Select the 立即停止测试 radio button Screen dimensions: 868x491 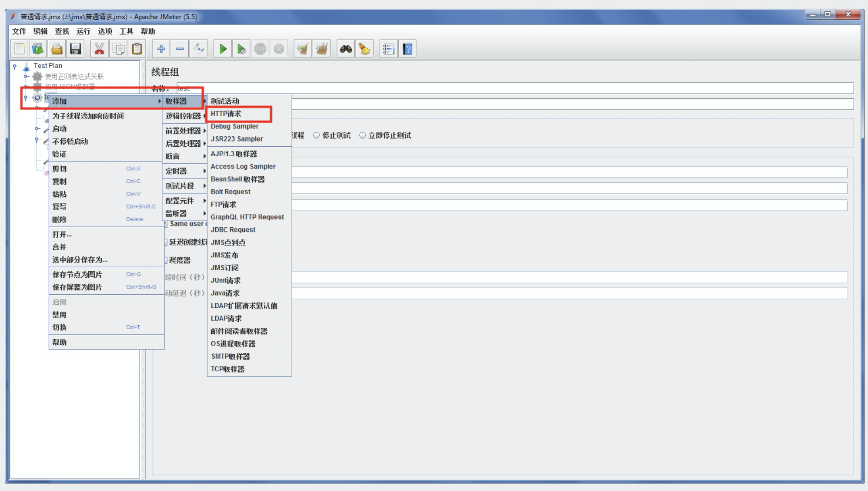[362, 135]
